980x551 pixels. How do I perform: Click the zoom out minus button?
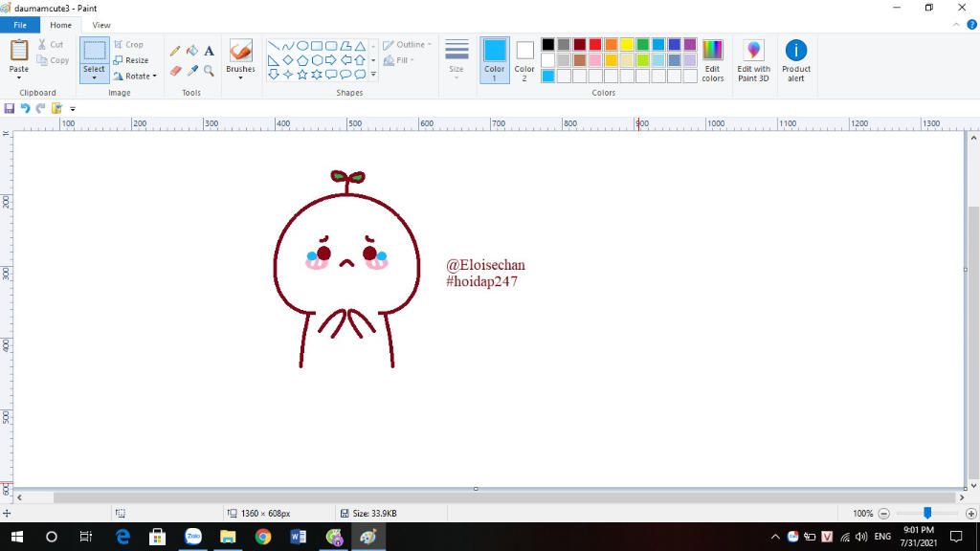tap(883, 514)
